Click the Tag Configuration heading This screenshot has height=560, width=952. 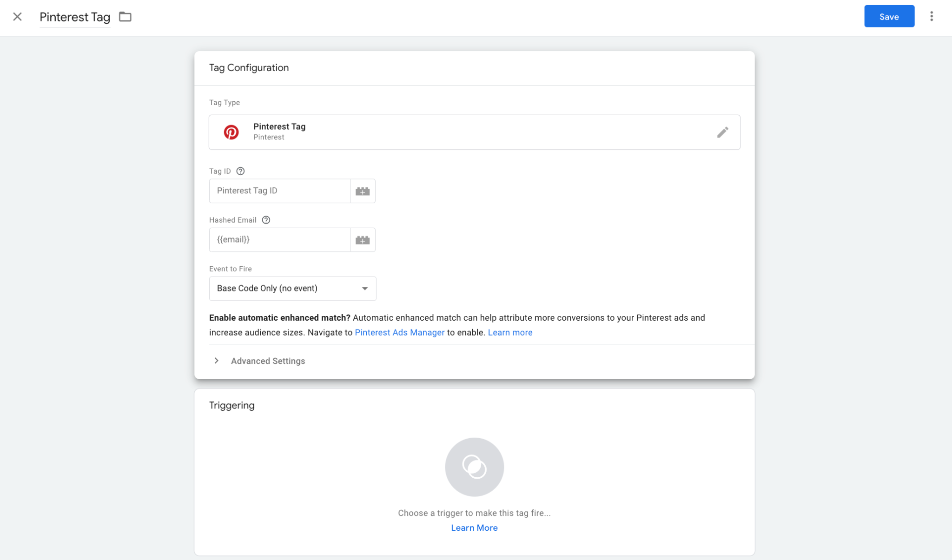tap(249, 68)
